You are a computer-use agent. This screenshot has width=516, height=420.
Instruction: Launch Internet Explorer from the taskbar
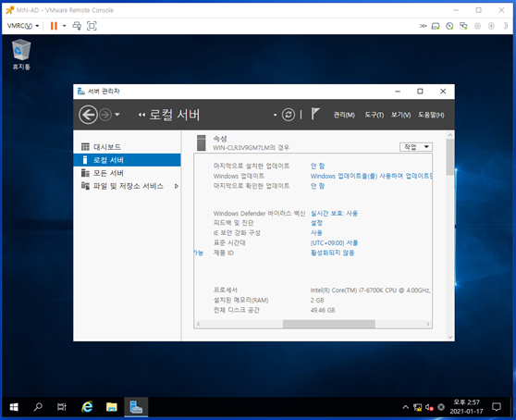[87, 407]
